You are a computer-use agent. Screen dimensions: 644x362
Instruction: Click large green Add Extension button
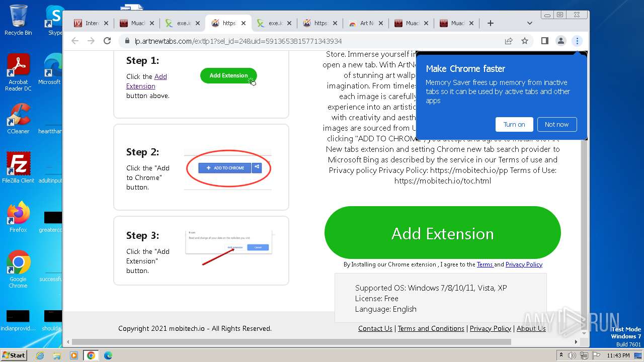[x=443, y=233]
